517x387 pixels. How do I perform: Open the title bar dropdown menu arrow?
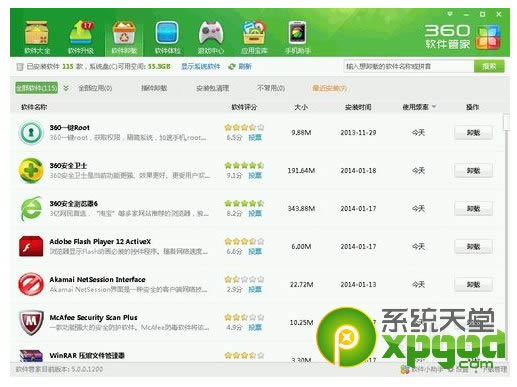450,14
